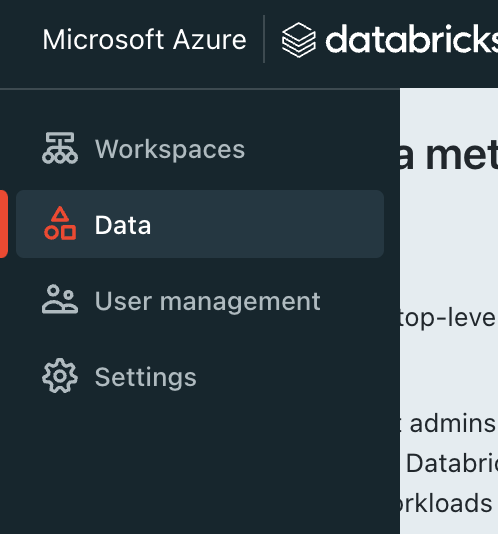498x534 pixels.
Task: Select the Data menu label
Action: [123, 225]
